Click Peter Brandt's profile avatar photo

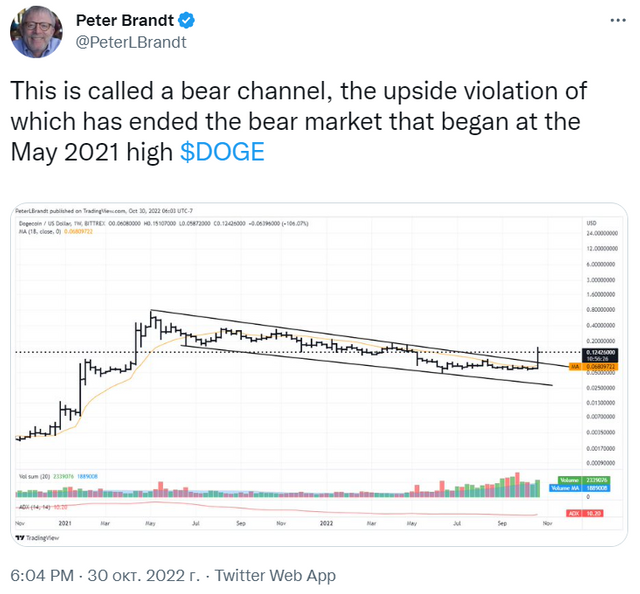[x=36, y=32]
